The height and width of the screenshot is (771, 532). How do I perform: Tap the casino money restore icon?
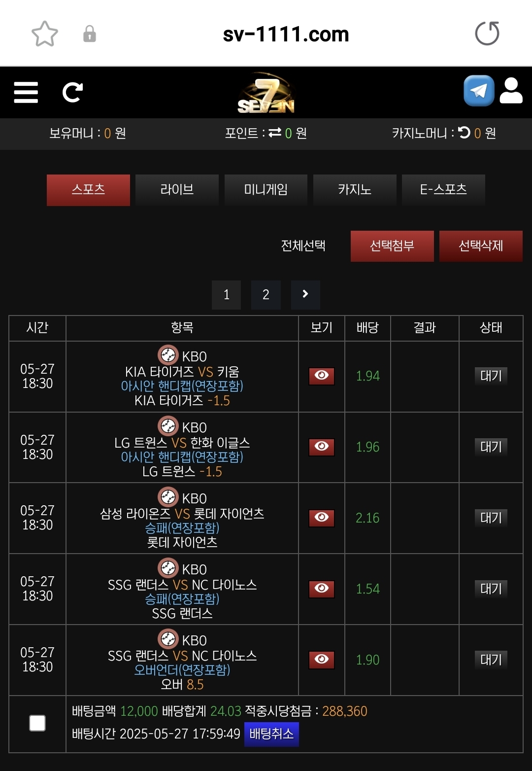pos(464,132)
